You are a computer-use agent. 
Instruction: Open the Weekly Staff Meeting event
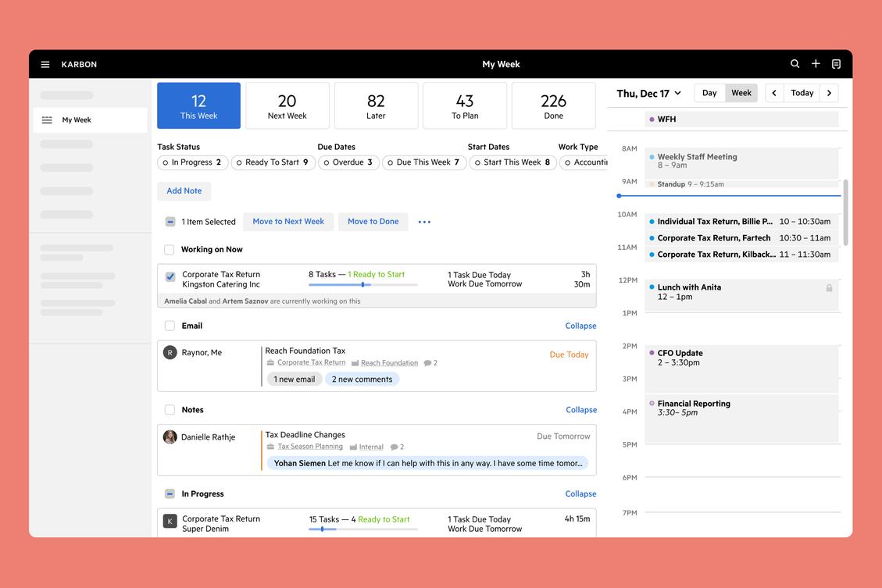741,163
